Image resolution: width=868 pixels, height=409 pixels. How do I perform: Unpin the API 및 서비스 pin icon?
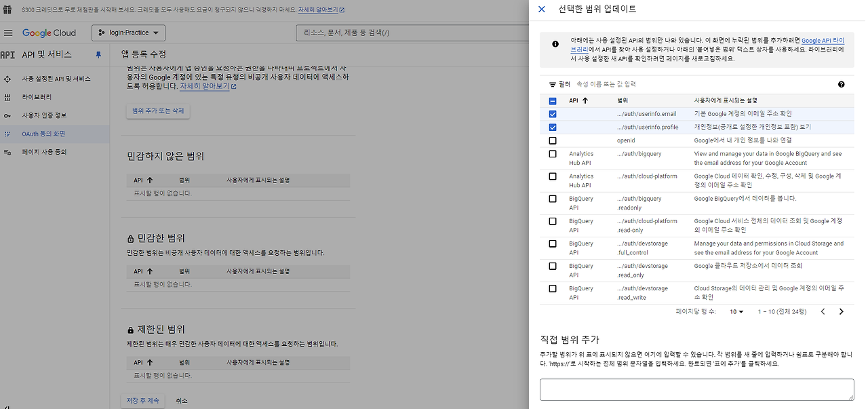click(98, 55)
